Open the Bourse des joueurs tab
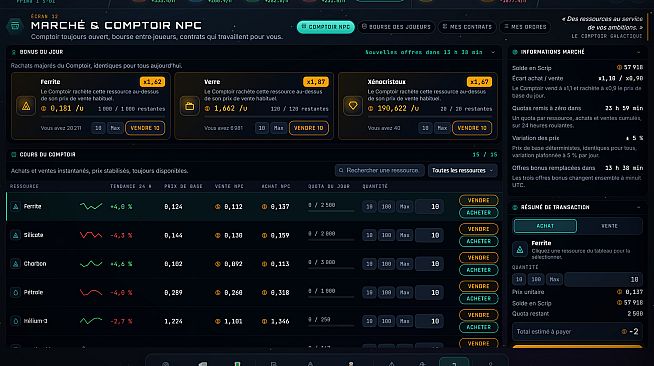Viewport: 654px width, 366px height. coord(396,27)
